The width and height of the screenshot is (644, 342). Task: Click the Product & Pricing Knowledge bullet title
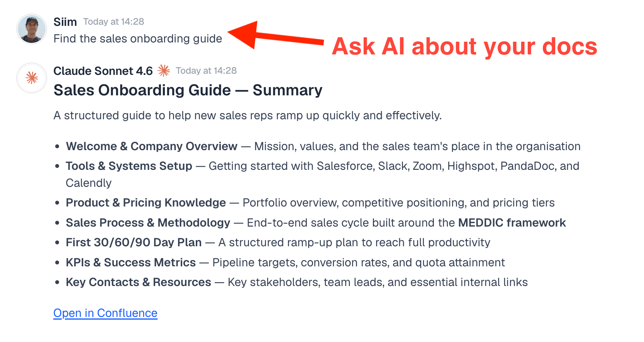(146, 203)
